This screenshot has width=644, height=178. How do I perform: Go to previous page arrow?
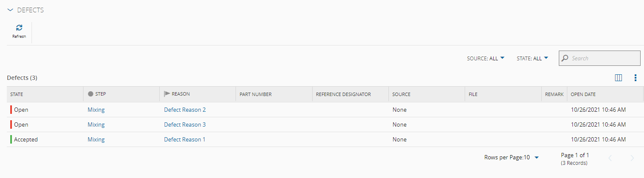[x=610, y=158]
